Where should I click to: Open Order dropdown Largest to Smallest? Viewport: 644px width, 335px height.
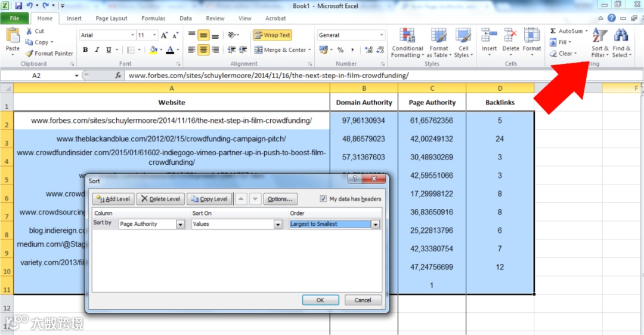(376, 225)
